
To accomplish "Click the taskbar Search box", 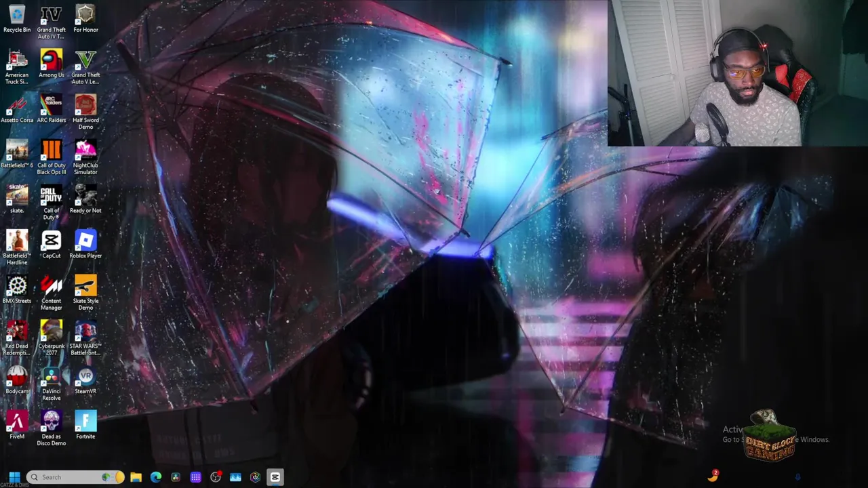I will coord(75,477).
